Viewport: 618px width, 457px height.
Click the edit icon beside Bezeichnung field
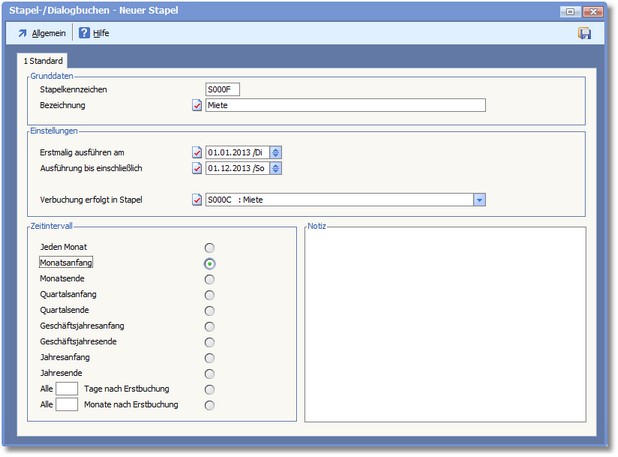(x=197, y=105)
